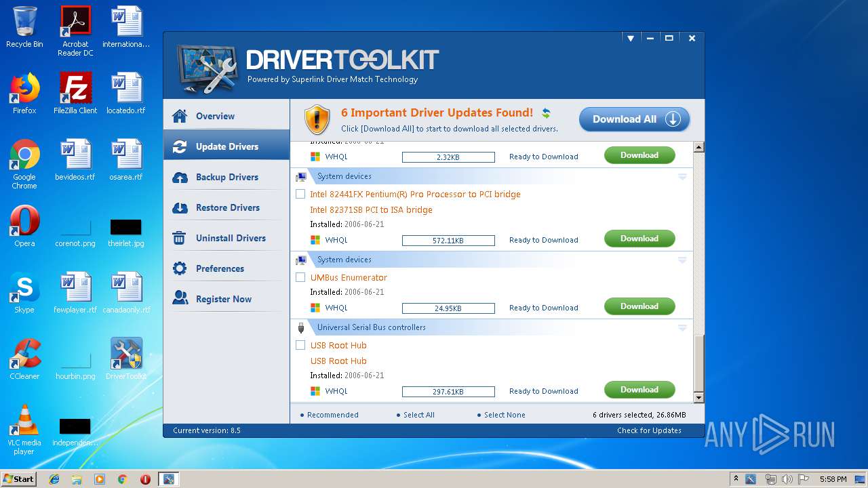This screenshot has width=868, height=488.
Task: Select the Opera desktop icon
Action: 24,226
